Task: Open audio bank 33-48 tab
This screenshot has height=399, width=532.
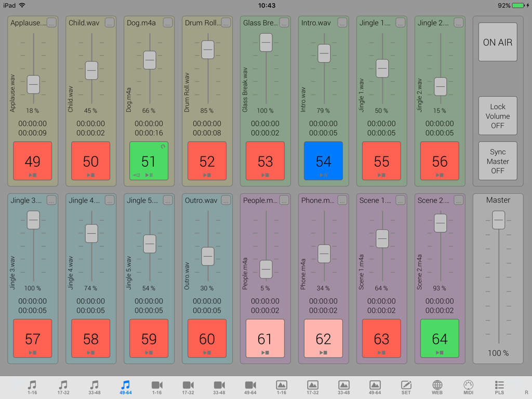Action: click(x=95, y=388)
